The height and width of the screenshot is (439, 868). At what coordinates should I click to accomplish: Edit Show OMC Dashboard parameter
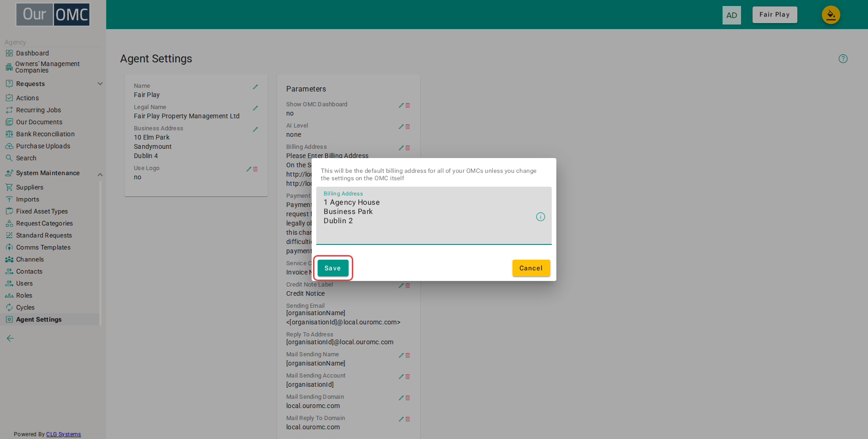tap(401, 105)
